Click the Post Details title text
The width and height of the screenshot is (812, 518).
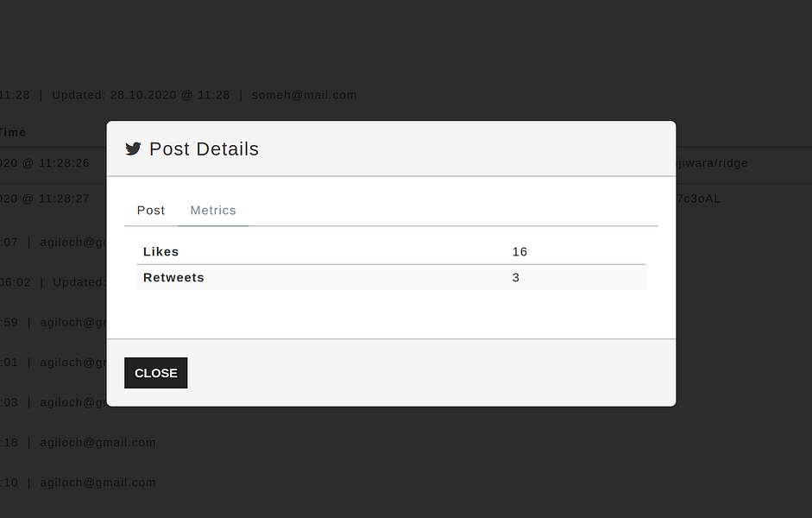click(204, 149)
